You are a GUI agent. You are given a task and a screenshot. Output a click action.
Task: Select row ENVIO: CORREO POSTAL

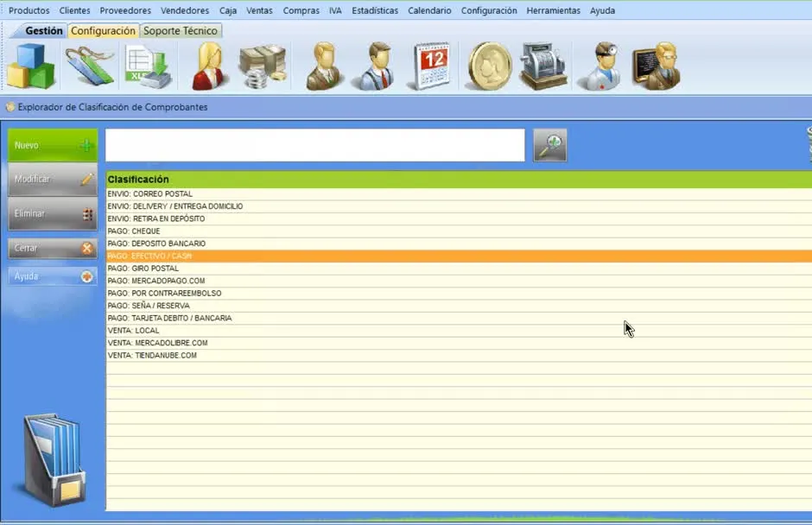pyautogui.click(x=459, y=194)
